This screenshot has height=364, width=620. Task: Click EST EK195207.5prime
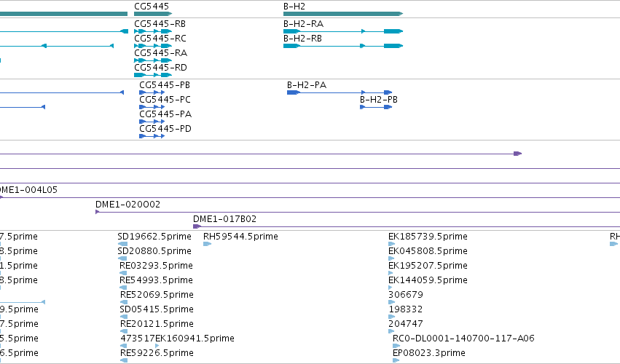point(428,266)
